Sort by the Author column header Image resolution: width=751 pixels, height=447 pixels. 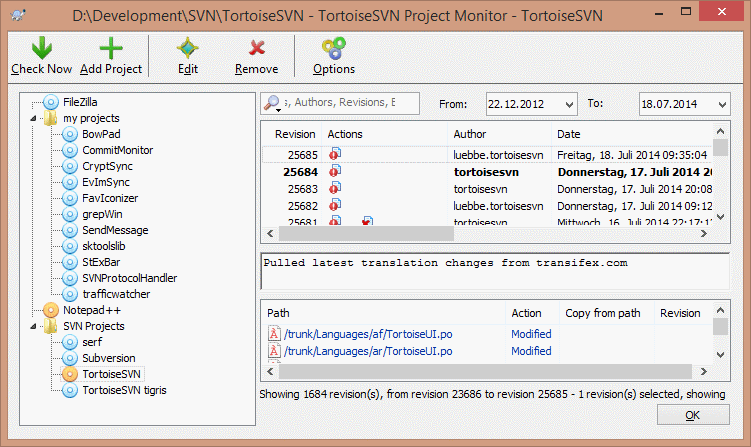click(500, 134)
